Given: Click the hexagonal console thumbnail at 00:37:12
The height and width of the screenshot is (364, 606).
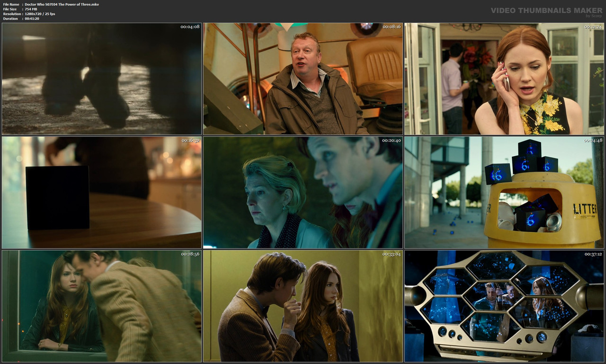Looking at the screenshot, I should tap(504, 306).
